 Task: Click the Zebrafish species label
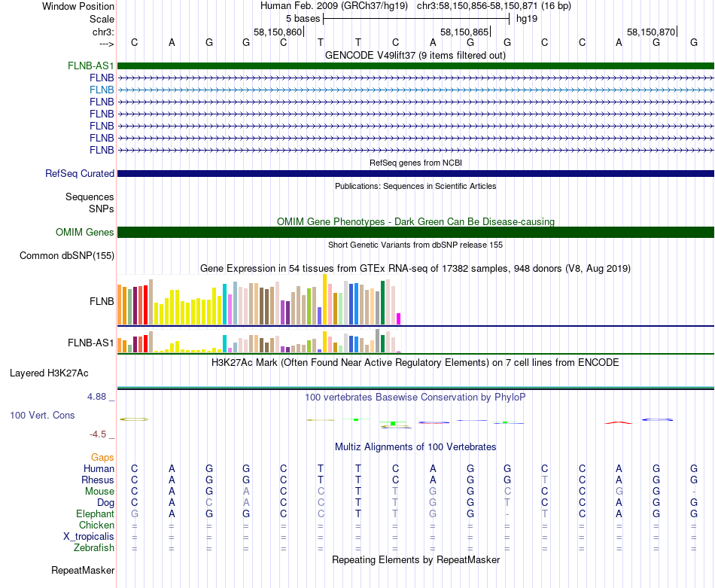coord(94,548)
